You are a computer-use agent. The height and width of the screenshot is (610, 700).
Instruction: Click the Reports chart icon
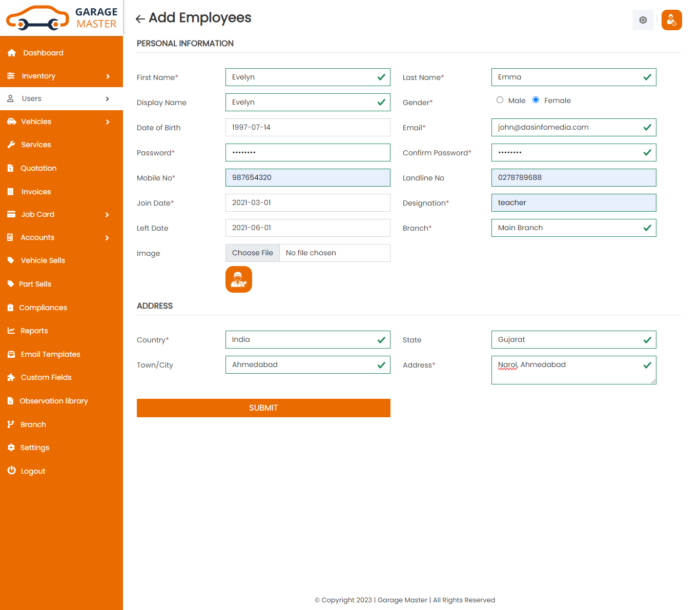11,331
